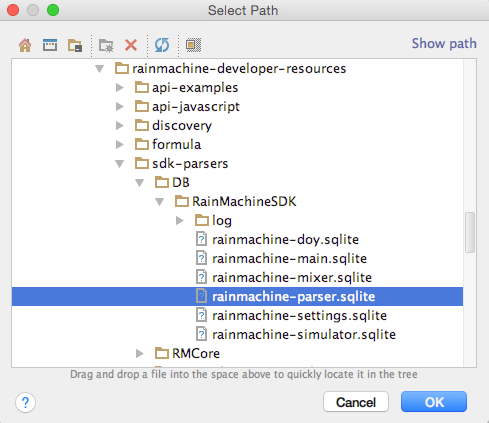Viewport: 489px width, 423px height.
Task: Jump to the project directory icon
Action: click(75, 45)
